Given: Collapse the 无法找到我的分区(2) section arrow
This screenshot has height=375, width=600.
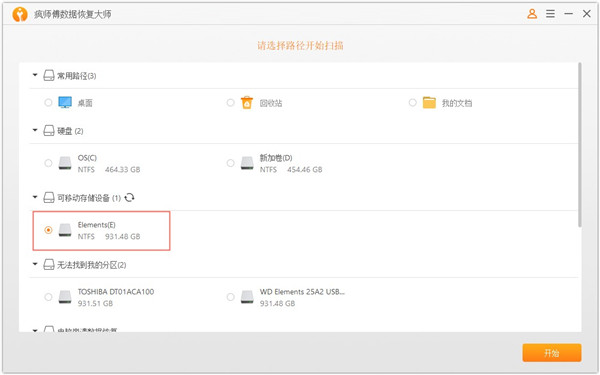Looking at the screenshot, I should 35,264.
